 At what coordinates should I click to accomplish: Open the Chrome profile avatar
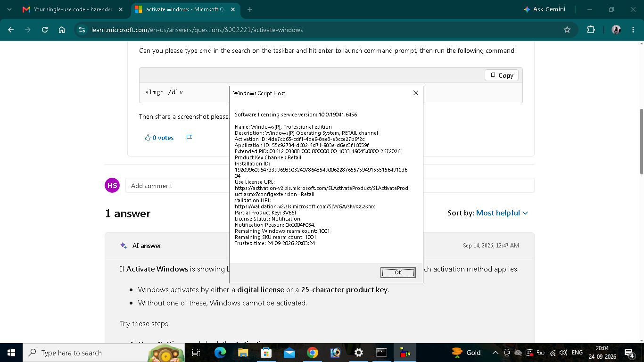click(x=616, y=30)
